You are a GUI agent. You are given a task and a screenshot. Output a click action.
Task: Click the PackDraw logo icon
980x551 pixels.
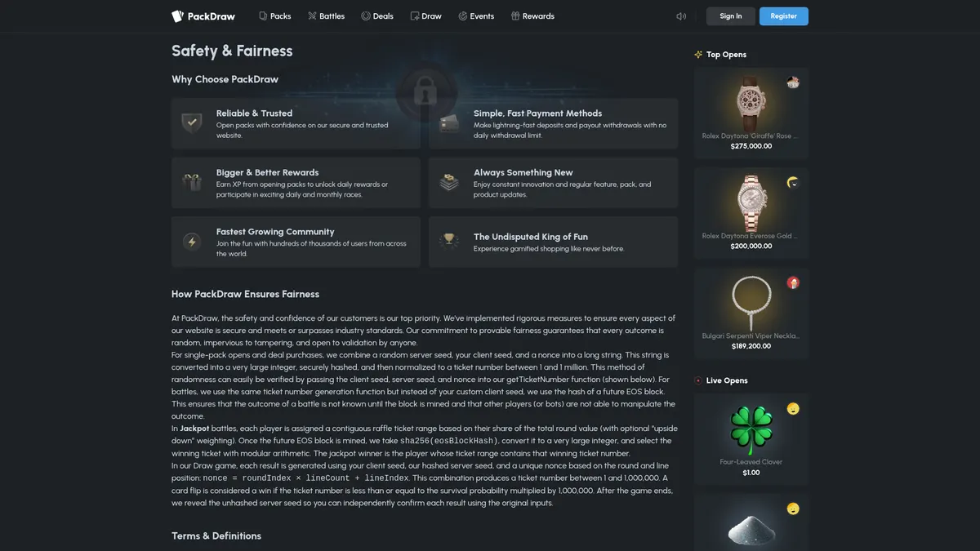click(x=177, y=16)
